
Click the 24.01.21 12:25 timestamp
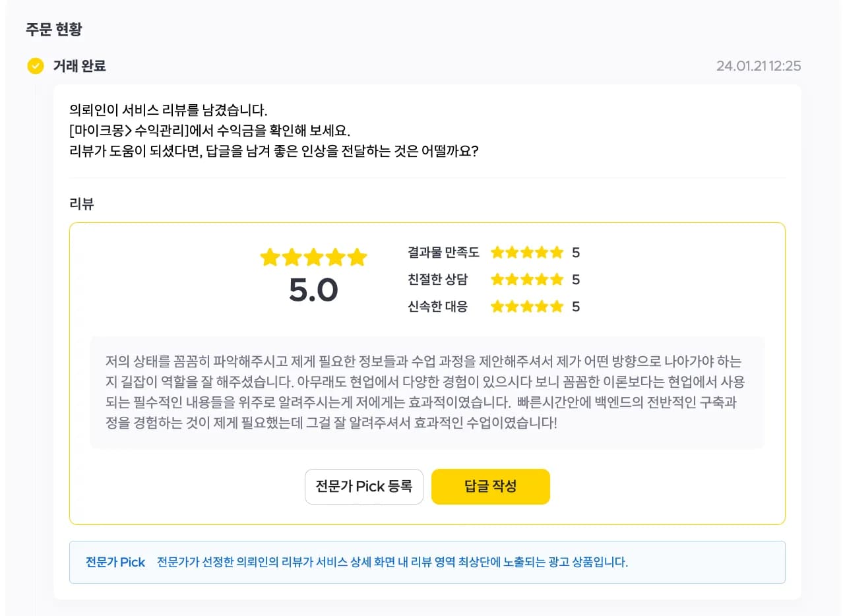tap(759, 66)
